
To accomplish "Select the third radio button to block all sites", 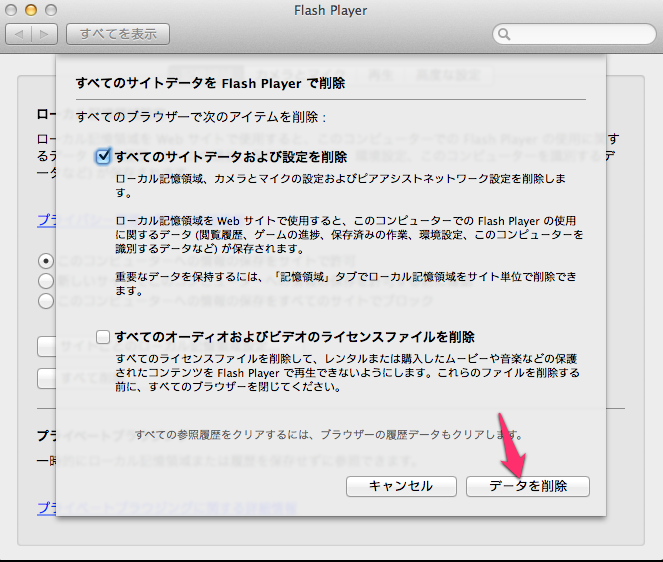I will point(46,301).
